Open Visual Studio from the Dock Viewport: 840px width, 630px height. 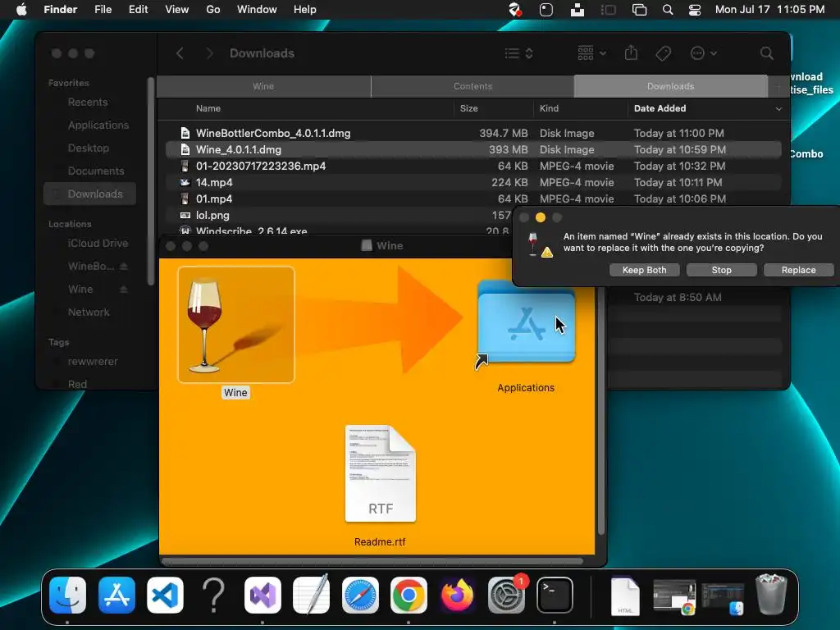(262, 595)
